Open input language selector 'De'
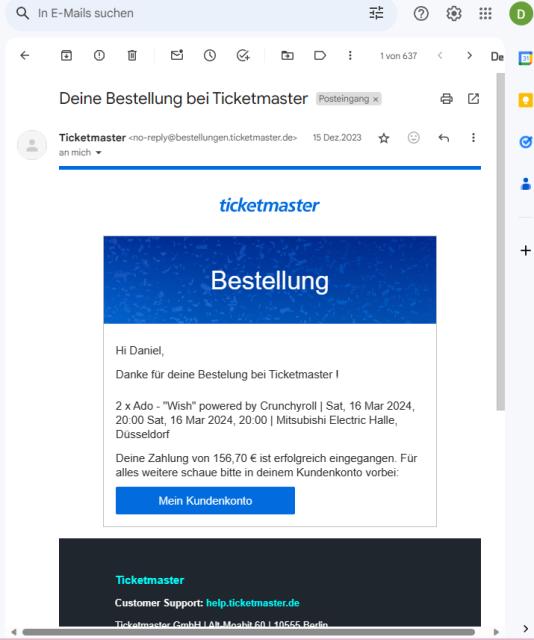This screenshot has width=534, height=640. point(497,57)
